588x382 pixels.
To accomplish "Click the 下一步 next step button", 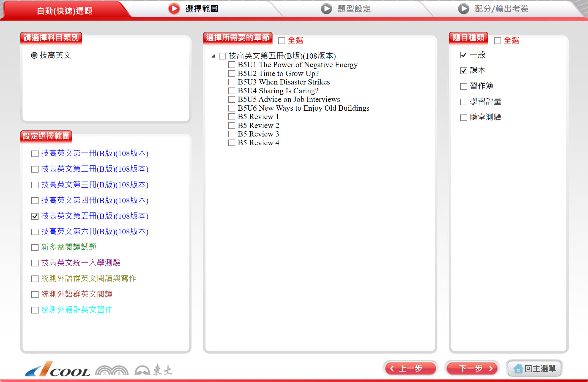I will point(472,368).
